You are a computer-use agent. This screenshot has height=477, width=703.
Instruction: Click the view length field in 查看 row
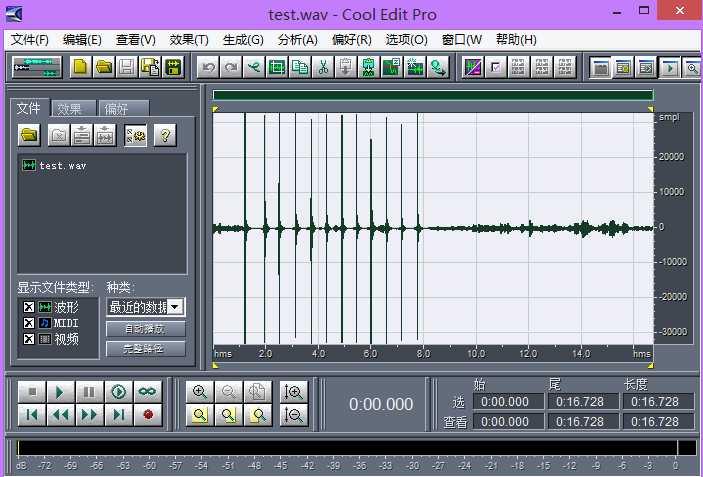[658, 421]
